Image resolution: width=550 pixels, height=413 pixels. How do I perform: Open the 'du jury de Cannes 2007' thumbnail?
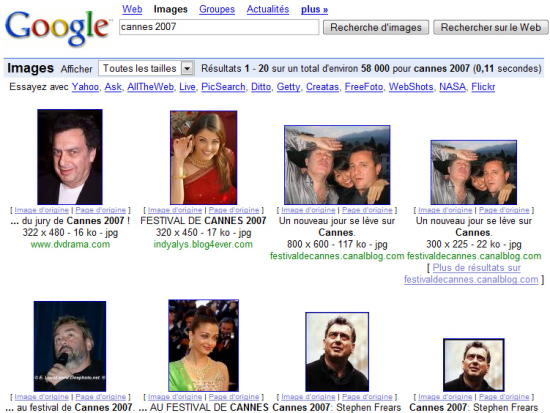[x=70, y=157]
